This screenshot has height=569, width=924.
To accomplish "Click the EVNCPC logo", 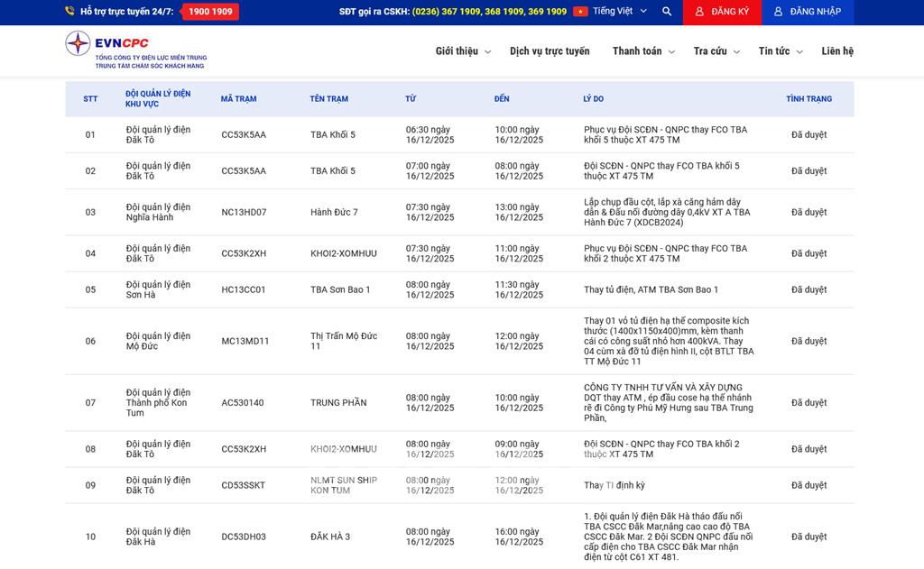I will tap(135, 50).
